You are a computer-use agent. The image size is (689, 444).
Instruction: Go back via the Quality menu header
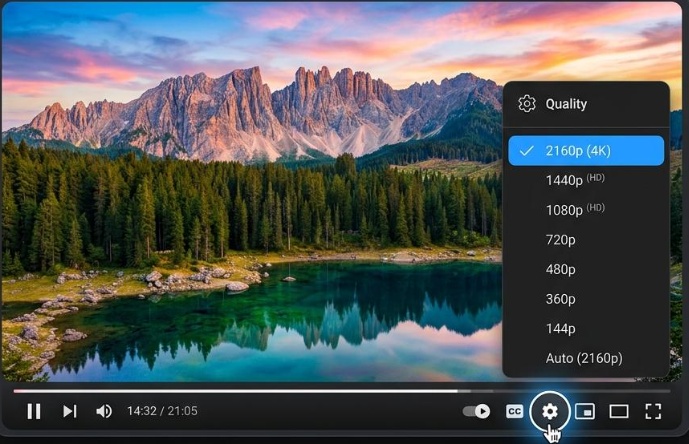click(586, 104)
